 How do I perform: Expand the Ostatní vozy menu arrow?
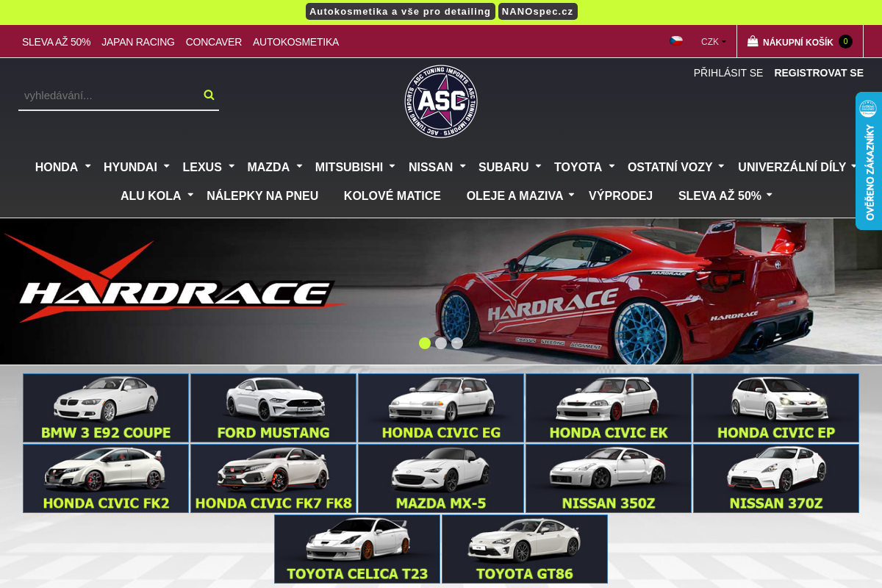click(722, 166)
